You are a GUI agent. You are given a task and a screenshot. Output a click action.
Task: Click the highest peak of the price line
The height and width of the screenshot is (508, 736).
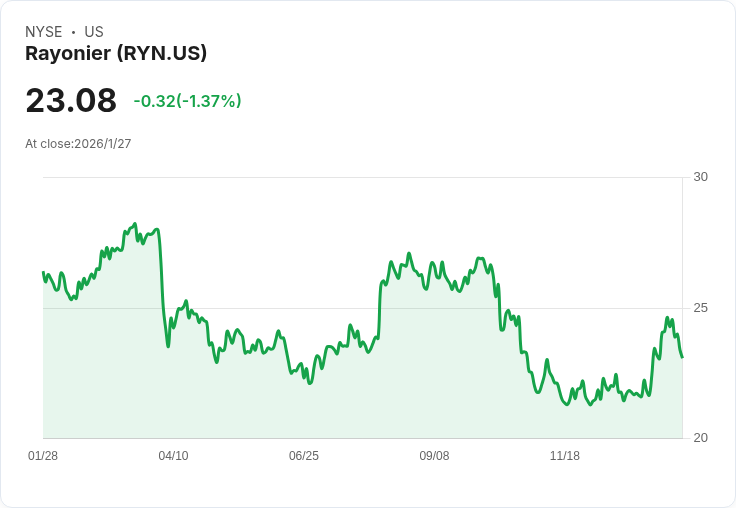pos(134,225)
